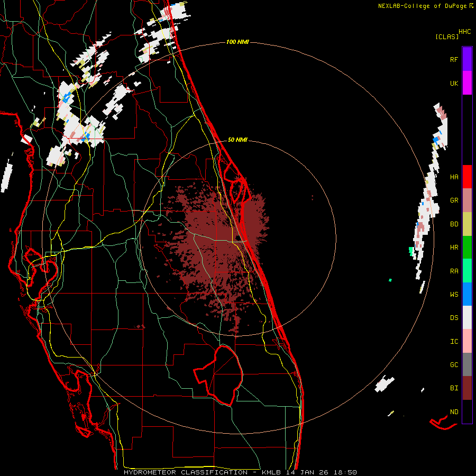Click the DS legend label
This screenshot has height=476, width=476.
(454, 318)
